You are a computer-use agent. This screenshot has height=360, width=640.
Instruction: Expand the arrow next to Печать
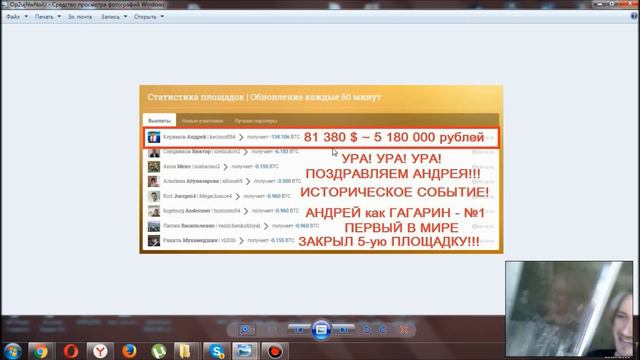coord(59,17)
